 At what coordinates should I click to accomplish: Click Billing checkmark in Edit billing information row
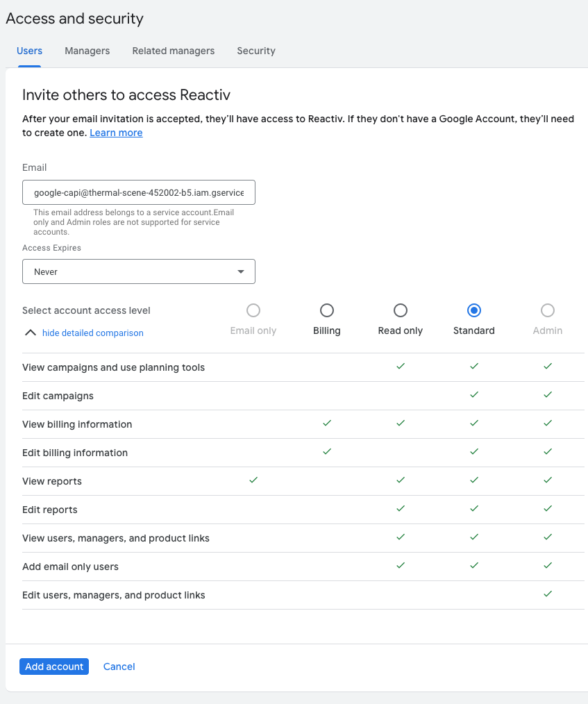pos(326,451)
